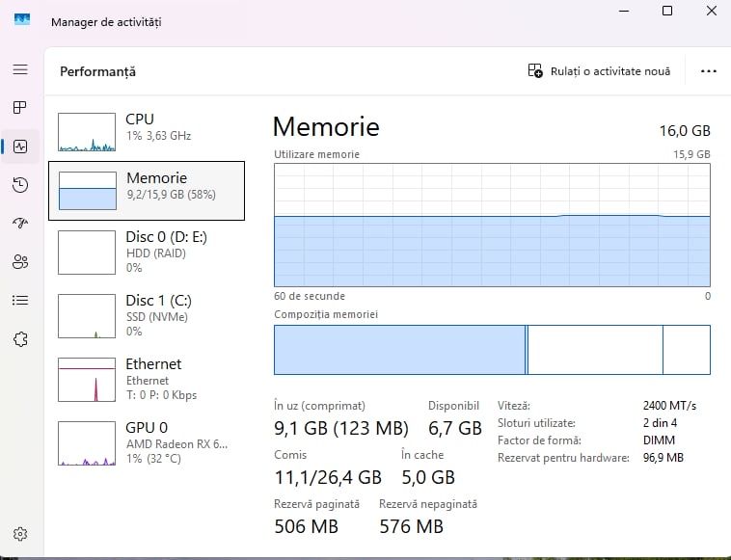This screenshot has width=731, height=560.
Task: Open the three-dot more options menu
Action: 709,71
